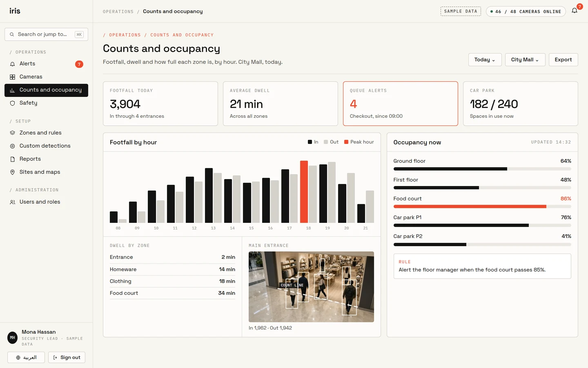The width and height of the screenshot is (588, 368).
Task: Select the Food court 34 min dwell row
Action: tap(172, 293)
